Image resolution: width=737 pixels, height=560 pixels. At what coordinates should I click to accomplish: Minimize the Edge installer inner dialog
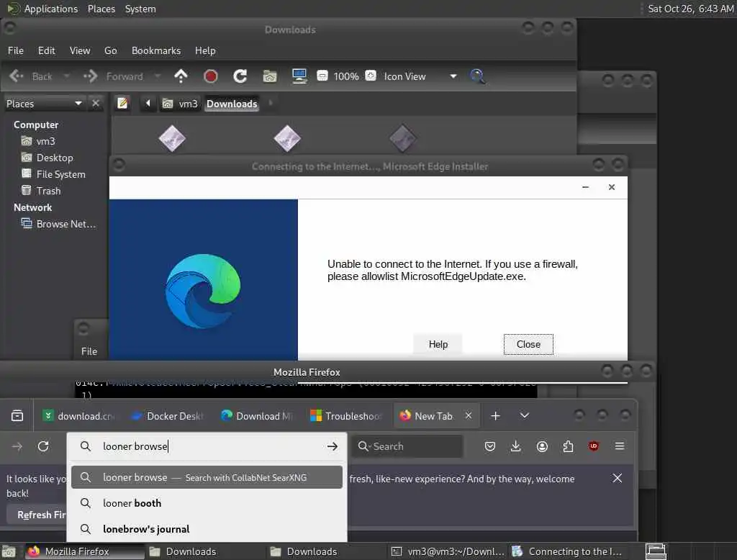[585, 187]
